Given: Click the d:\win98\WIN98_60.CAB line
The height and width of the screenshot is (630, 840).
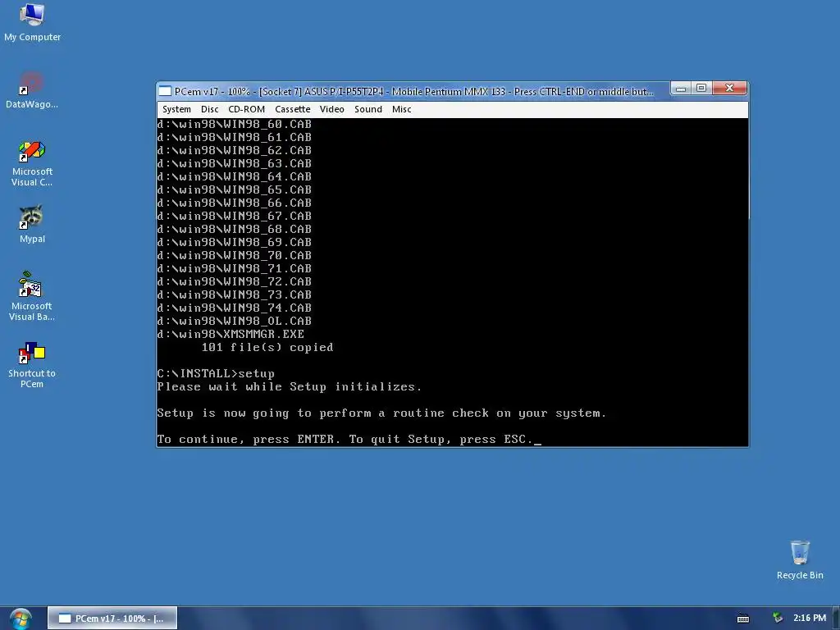Looking at the screenshot, I should (234, 125).
